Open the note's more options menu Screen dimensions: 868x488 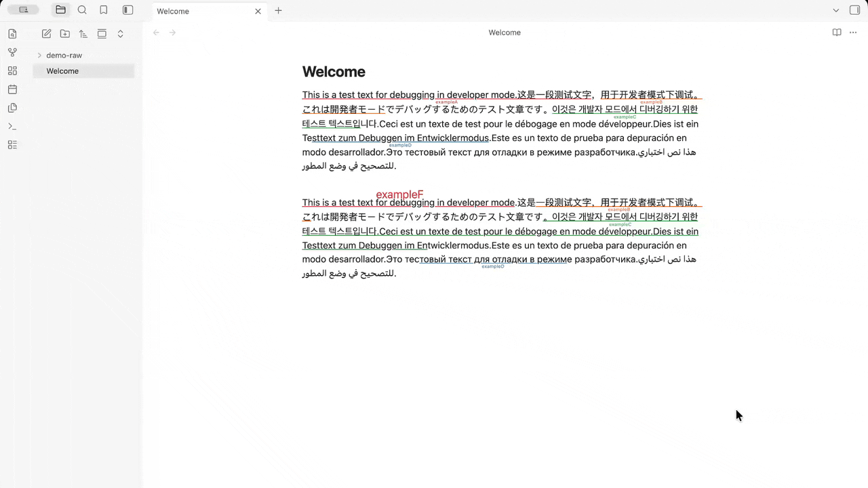click(853, 33)
